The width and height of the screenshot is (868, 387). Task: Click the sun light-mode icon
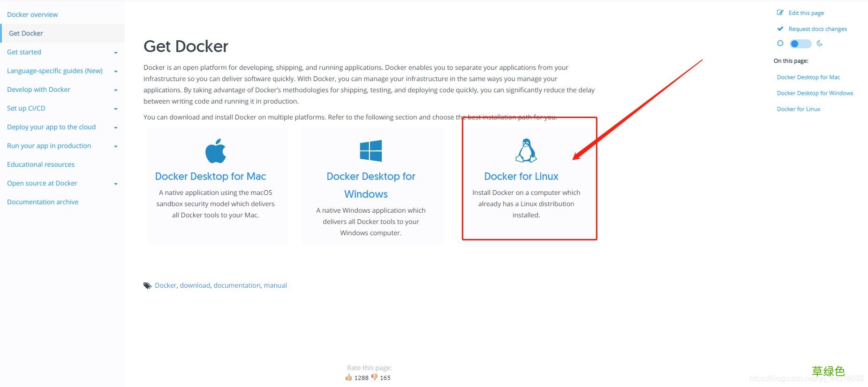coord(780,43)
